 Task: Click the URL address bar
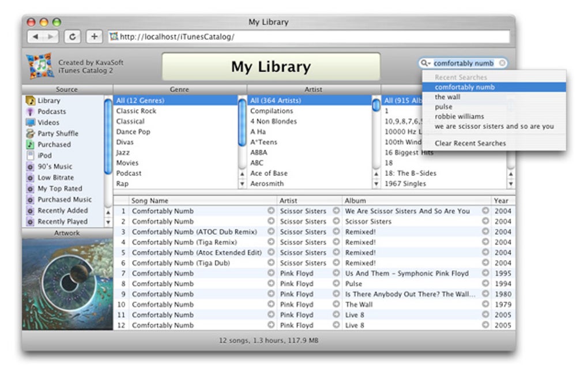point(310,37)
